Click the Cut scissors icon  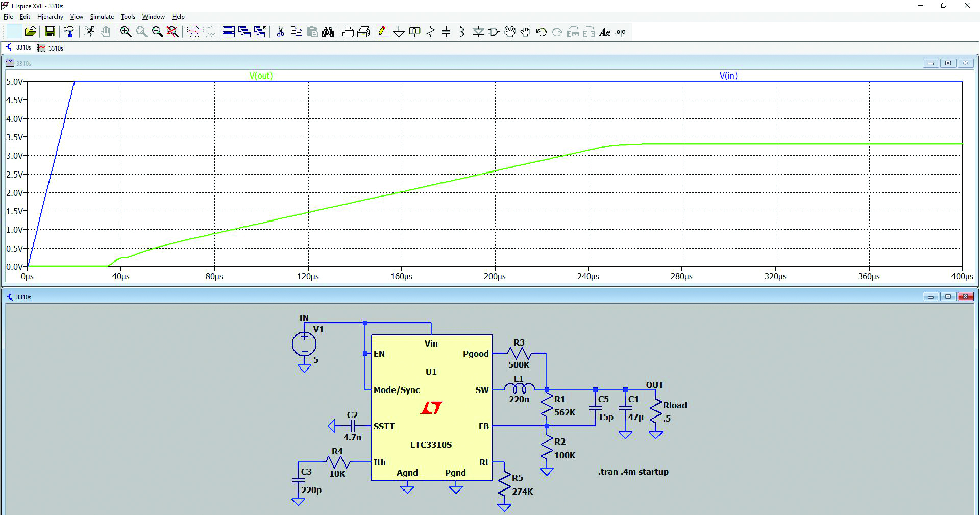[x=280, y=32]
